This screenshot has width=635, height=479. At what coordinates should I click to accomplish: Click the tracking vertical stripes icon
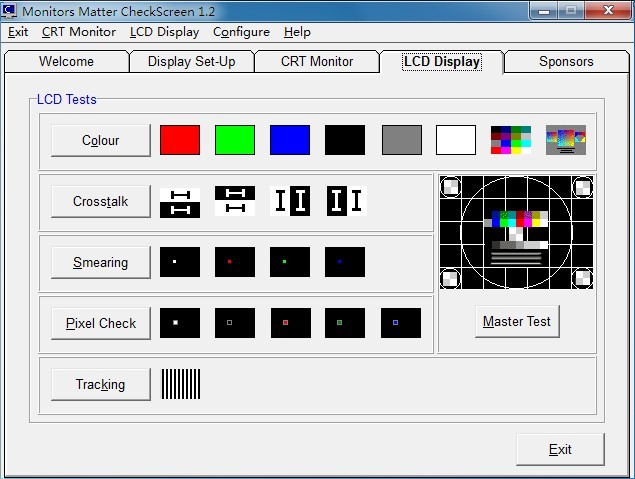coord(181,384)
